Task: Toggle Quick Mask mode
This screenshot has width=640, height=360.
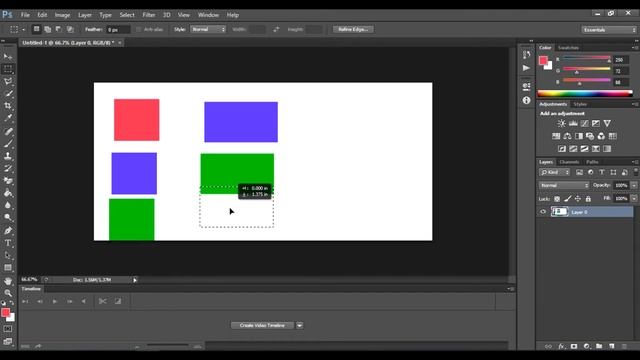Action: tap(8, 329)
